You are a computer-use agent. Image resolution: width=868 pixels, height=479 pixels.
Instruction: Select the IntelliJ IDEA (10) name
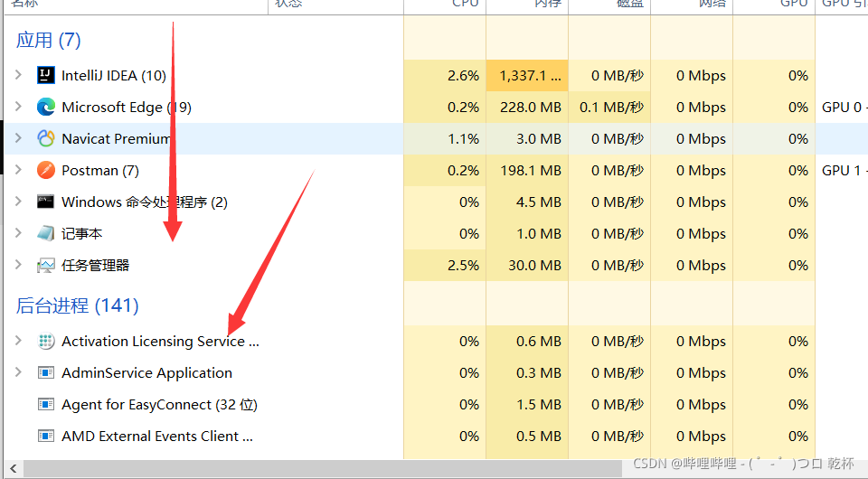[x=114, y=75]
